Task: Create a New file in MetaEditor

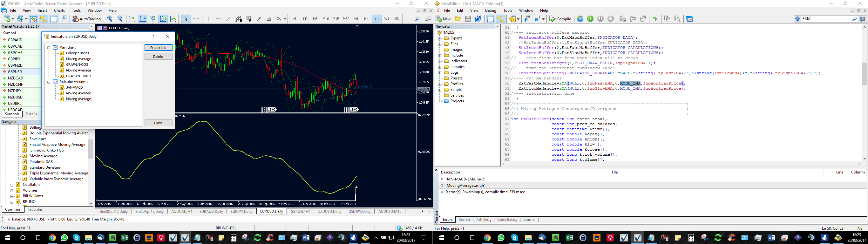Action: tap(443, 19)
